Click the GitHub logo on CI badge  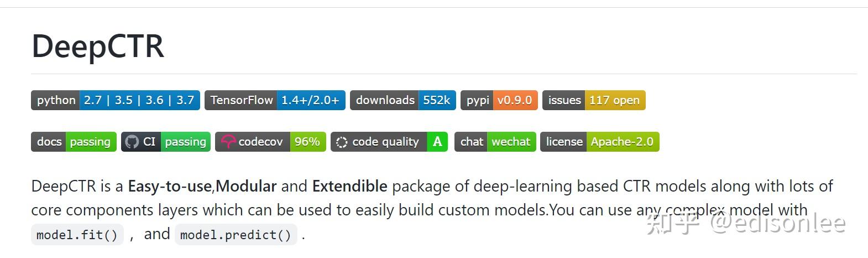point(132,142)
